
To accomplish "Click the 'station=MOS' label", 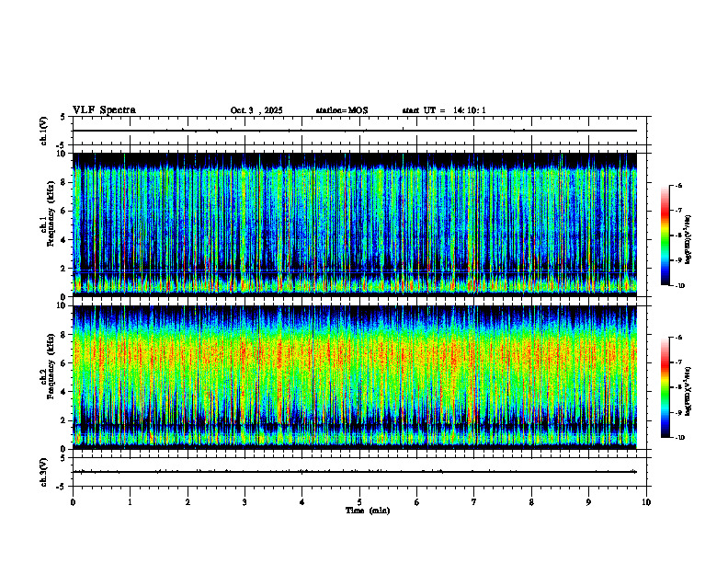I will (x=342, y=110).
